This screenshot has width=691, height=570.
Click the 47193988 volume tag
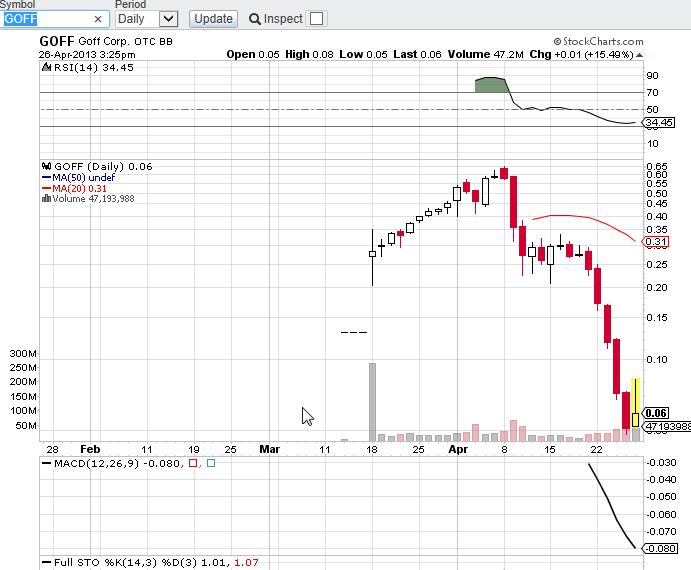(667, 426)
